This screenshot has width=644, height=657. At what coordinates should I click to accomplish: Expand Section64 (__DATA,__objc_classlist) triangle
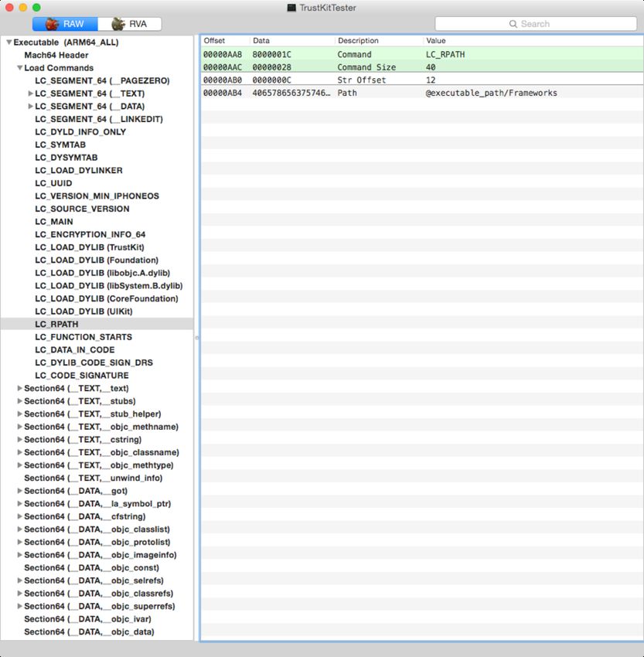19,529
